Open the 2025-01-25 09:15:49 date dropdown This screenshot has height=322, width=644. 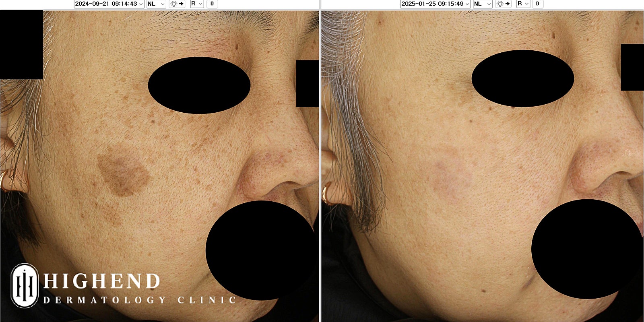coord(435,4)
